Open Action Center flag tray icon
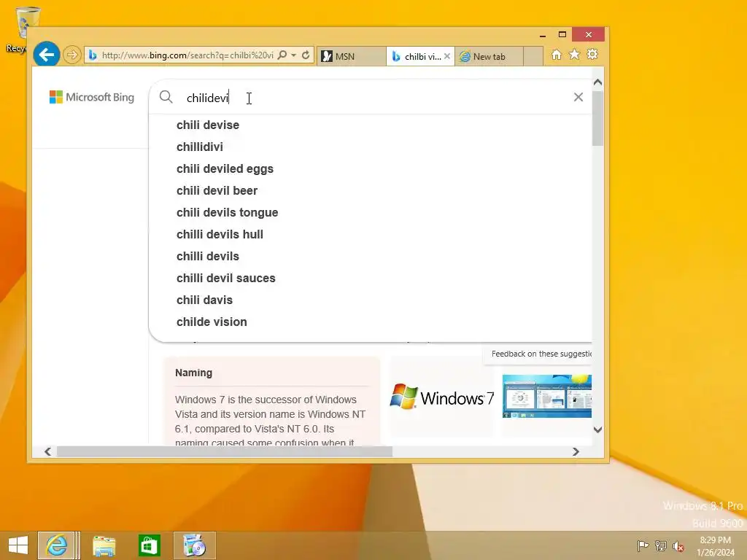The width and height of the screenshot is (747, 560). point(643,545)
